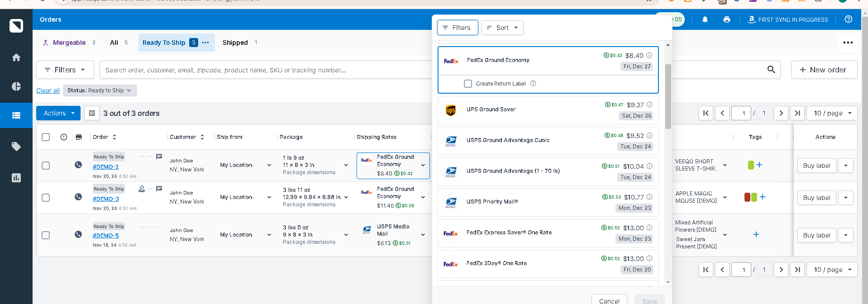The height and width of the screenshot is (304, 868).
Task: Select the FedEx 2Day One Rate option
Action: pos(548,264)
